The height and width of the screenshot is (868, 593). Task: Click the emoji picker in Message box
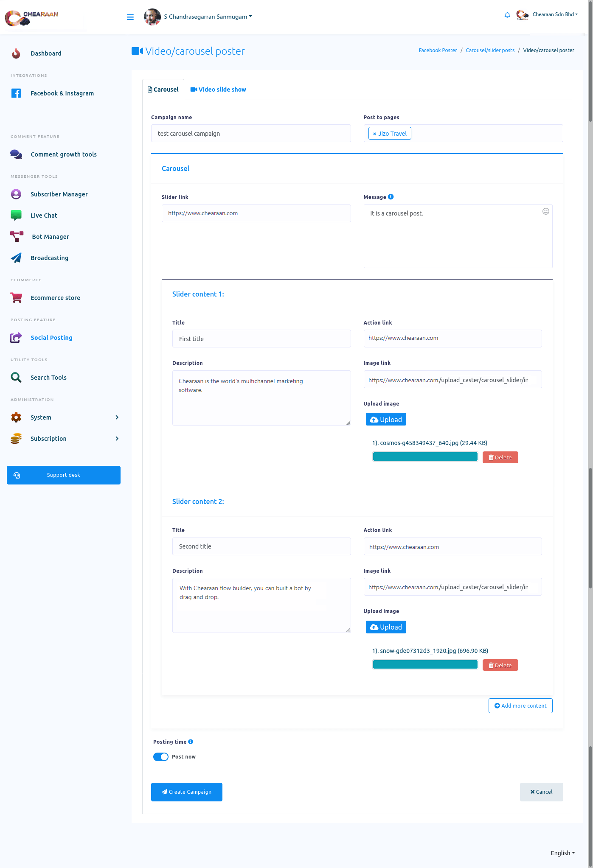[x=545, y=211]
